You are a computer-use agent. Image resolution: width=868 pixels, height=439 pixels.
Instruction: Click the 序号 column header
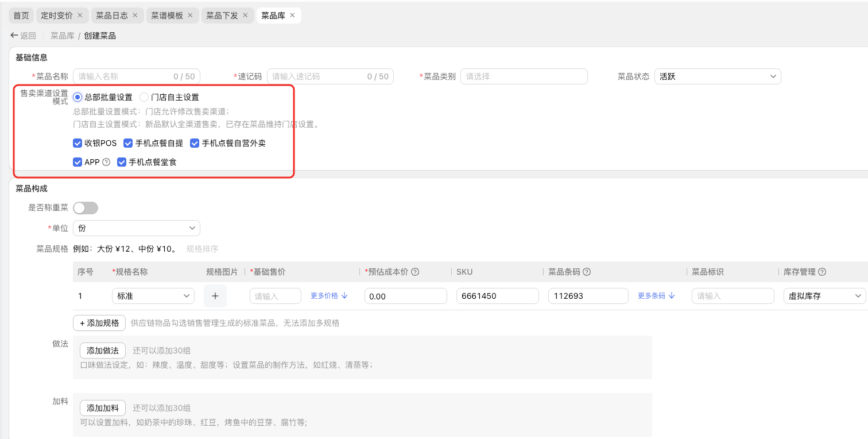[x=86, y=272]
